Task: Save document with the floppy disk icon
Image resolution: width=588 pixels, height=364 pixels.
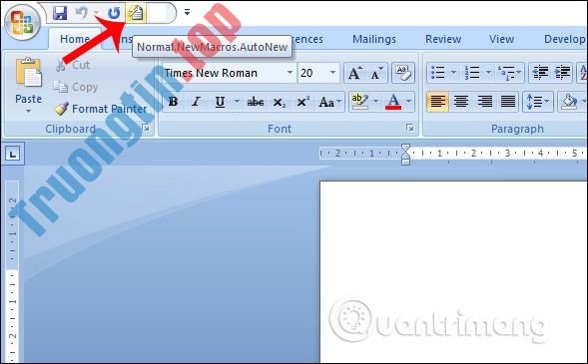Action: [60, 13]
